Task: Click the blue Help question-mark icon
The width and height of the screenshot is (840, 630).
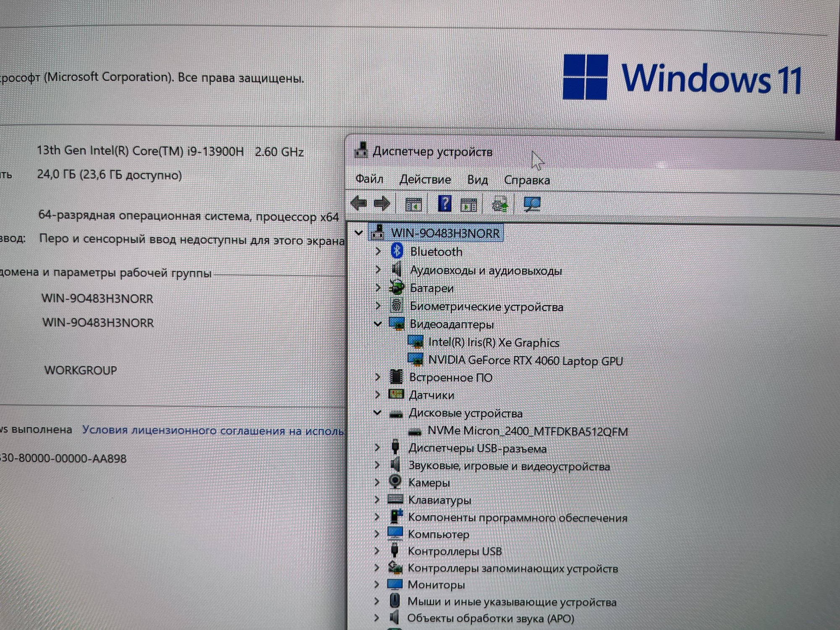Action: point(444,204)
